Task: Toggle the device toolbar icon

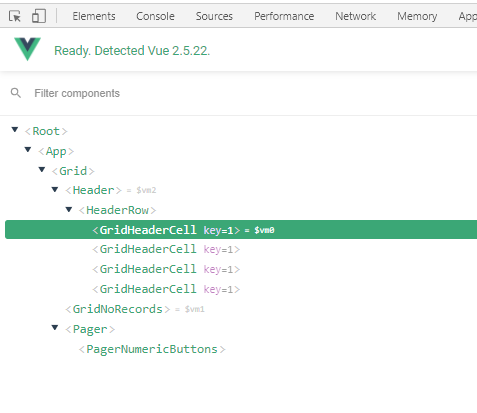Action: tap(39, 16)
